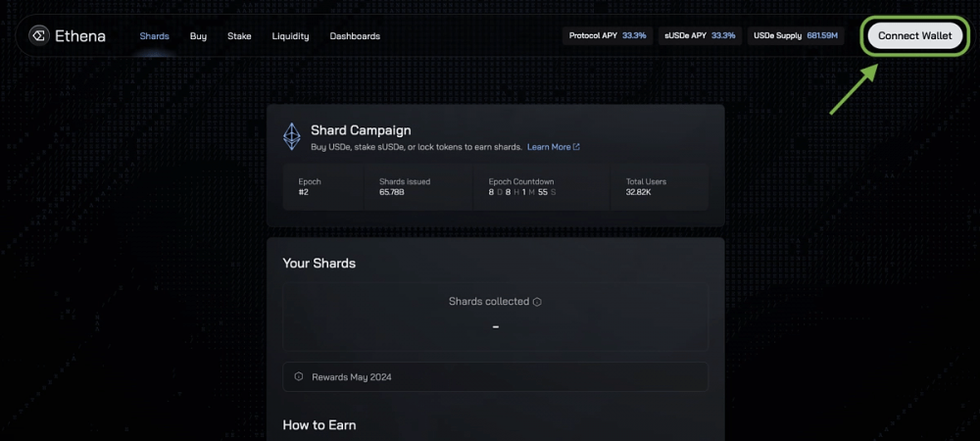Viewport: 980px width, 441px height.
Task: Click the external link icon beside Learn More
Action: tap(576, 147)
